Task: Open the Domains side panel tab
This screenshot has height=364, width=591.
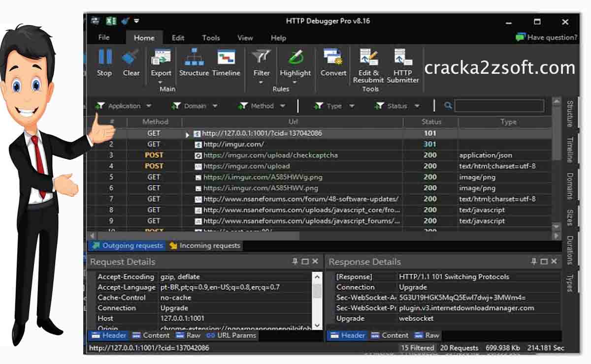Action: pos(569,186)
